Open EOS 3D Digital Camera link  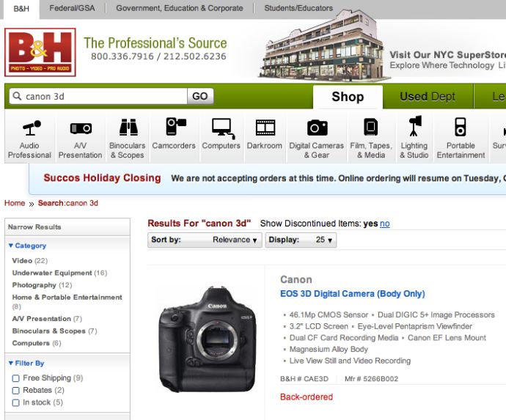[x=353, y=294]
